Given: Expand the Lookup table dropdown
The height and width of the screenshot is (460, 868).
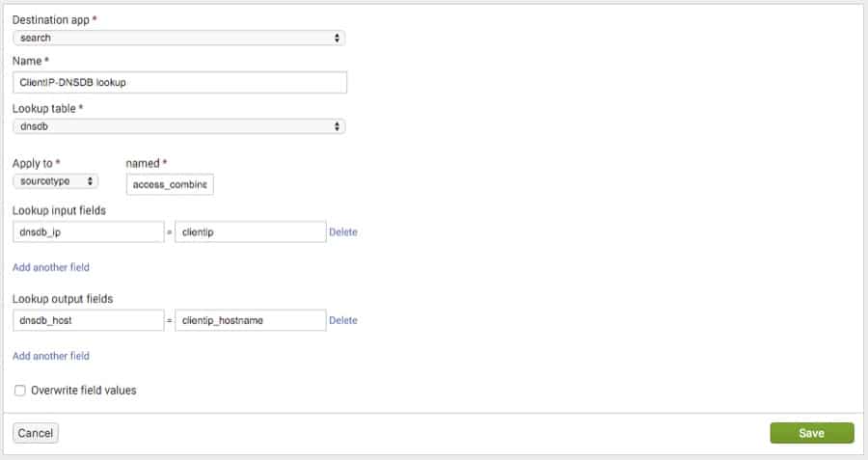Looking at the screenshot, I should click(178, 126).
